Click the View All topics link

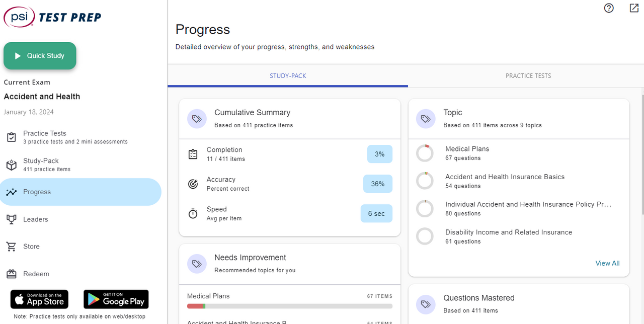(x=607, y=263)
